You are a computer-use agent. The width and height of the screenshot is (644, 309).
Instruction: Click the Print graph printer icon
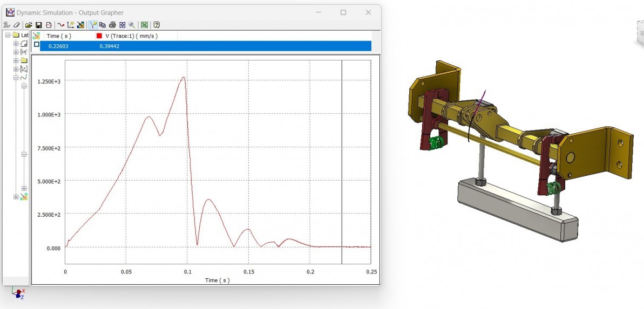tap(112, 25)
